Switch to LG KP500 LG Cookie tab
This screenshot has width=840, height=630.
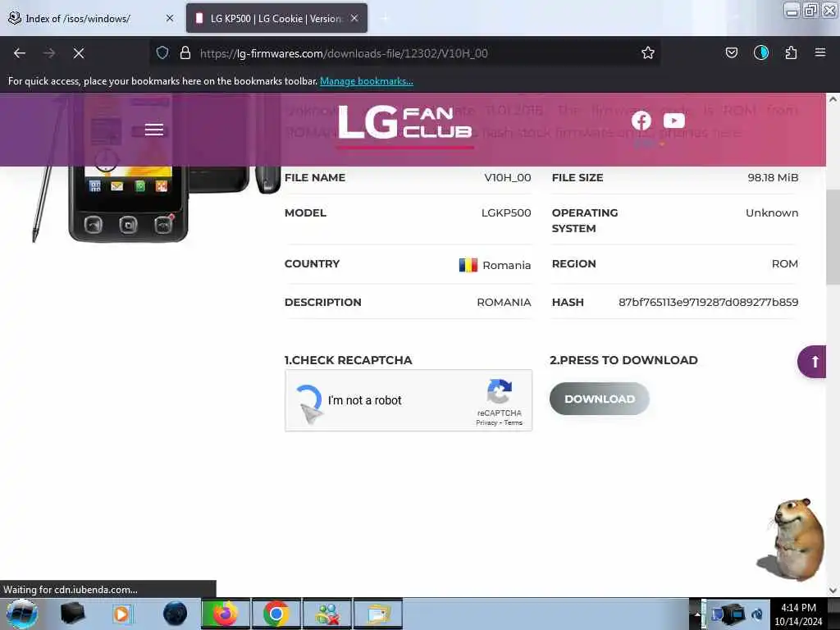click(276, 18)
